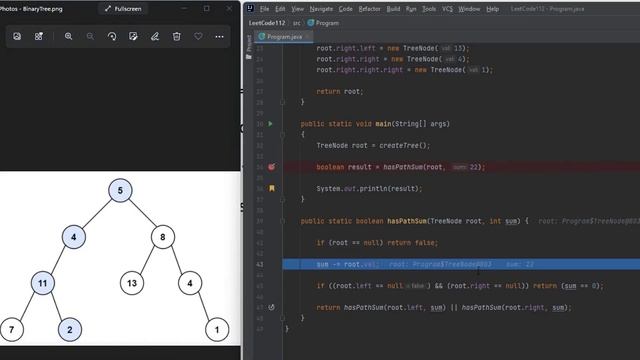
Task: Click the 'return root;' statement
Action: coord(340,91)
